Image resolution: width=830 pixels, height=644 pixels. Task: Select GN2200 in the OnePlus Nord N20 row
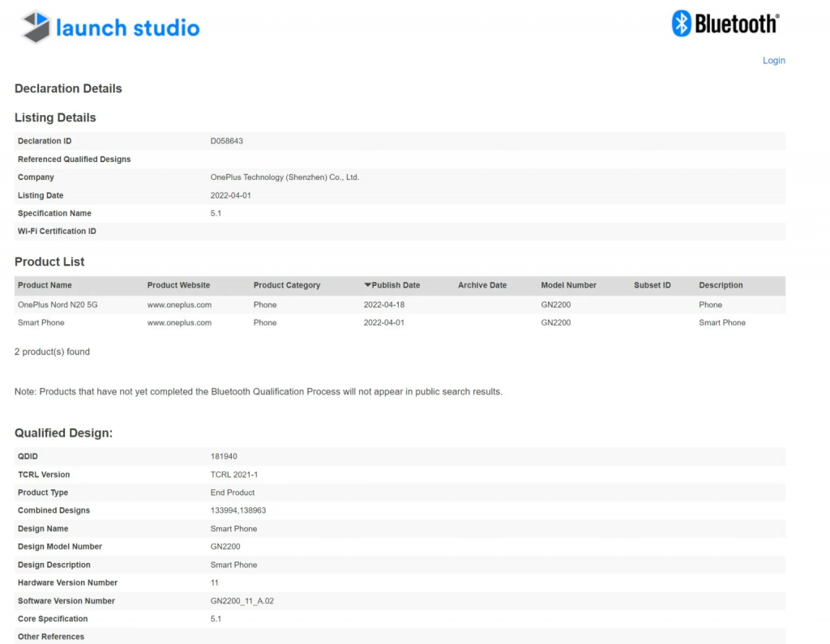tap(556, 305)
